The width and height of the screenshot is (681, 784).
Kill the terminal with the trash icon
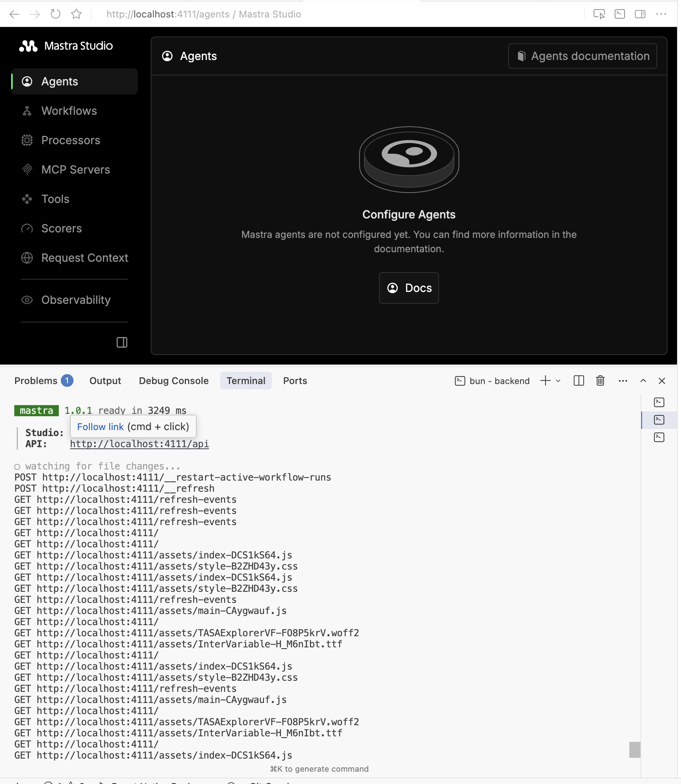[600, 381]
